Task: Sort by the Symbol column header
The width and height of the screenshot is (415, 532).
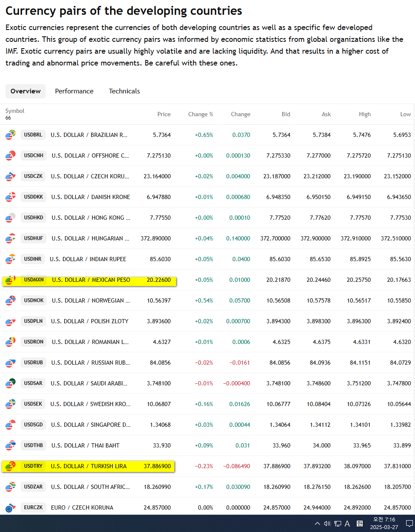Action: click(x=15, y=111)
